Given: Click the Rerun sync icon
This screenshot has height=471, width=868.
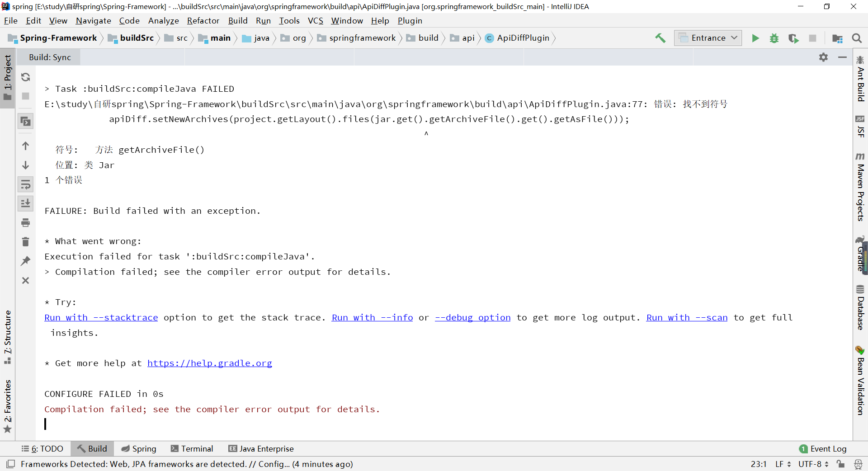Looking at the screenshot, I should coord(26,77).
